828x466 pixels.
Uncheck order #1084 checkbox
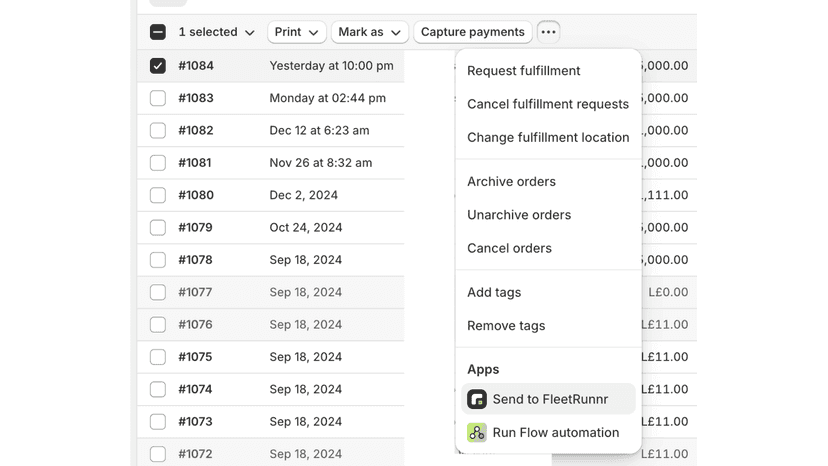[157, 66]
